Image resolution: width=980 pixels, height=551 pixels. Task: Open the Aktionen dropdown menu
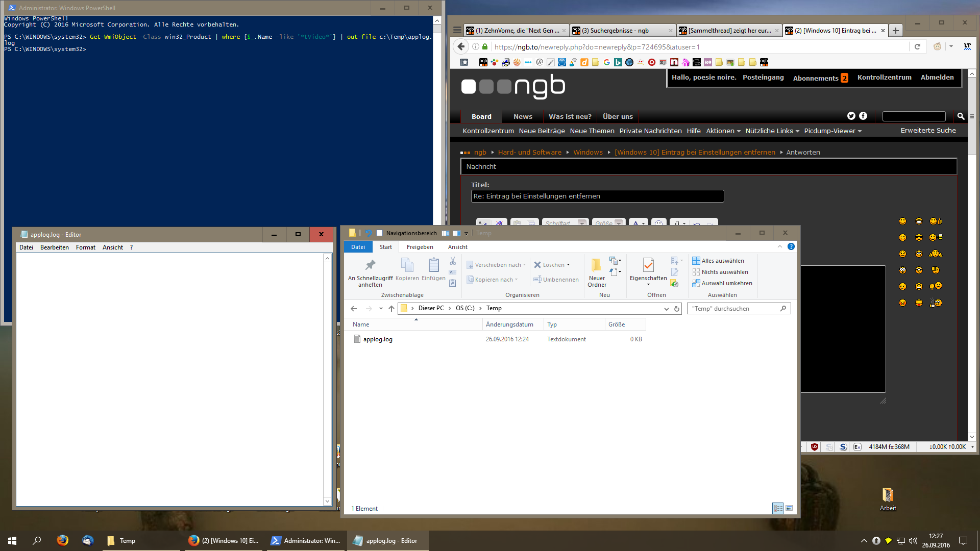(723, 131)
